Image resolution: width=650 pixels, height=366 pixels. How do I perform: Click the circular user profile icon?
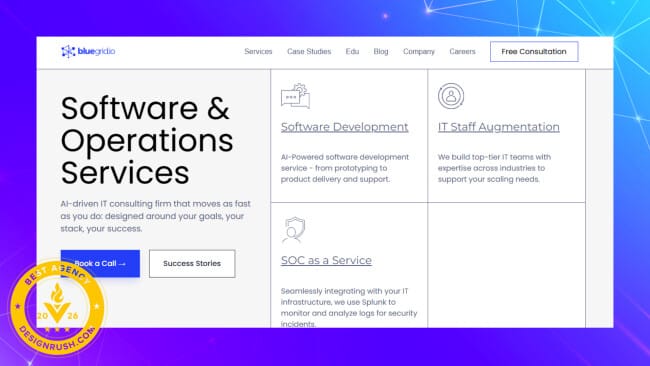pos(451,96)
